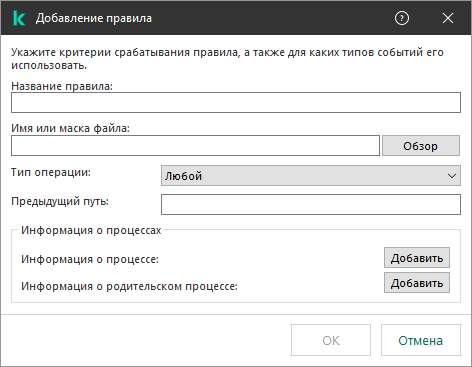472x367 pixels.
Task: Open the help question mark icon
Action: click(402, 18)
